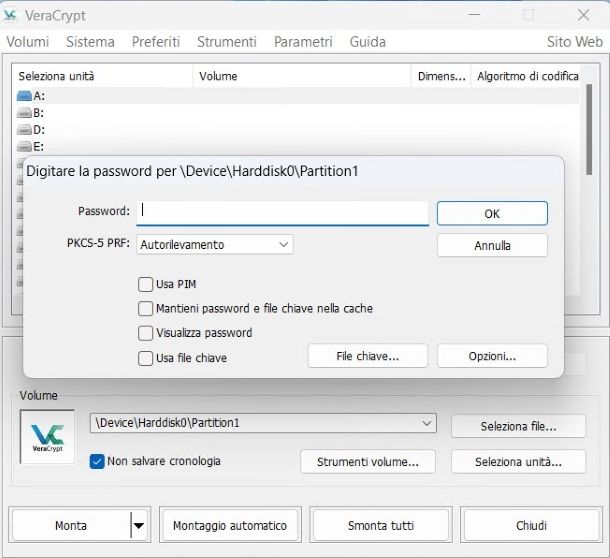Click the VeraCrypt logo in Volume section
Screen dimensions: 610x558
(x=47, y=437)
